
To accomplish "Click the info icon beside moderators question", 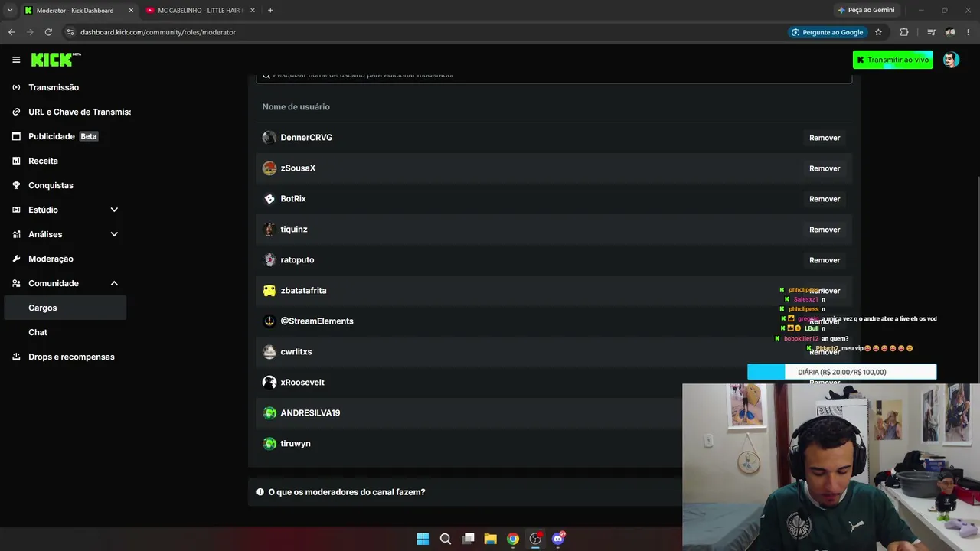I will (x=260, y=492).
